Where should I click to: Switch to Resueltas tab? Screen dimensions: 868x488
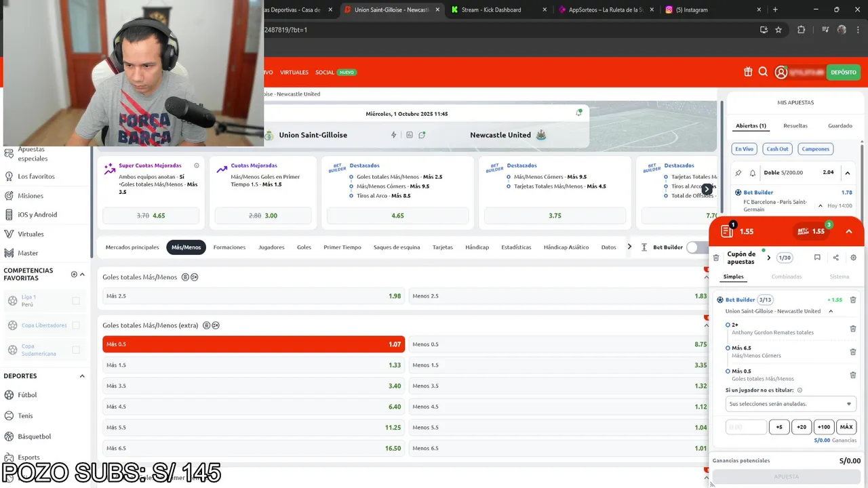point(795,125)
